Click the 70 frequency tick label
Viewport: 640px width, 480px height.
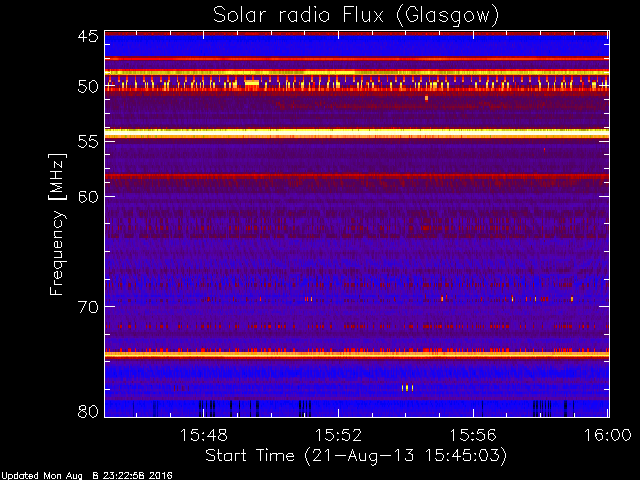[x=88, y=307]
